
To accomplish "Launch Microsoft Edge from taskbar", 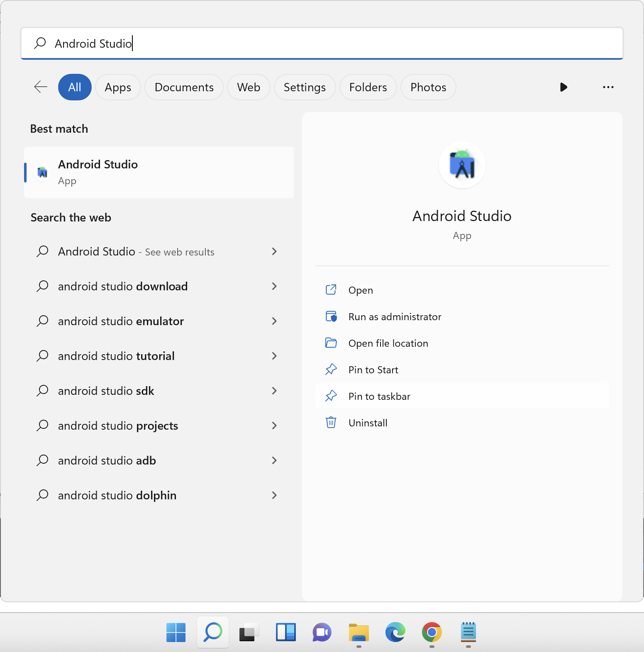I will click(395, 633).
